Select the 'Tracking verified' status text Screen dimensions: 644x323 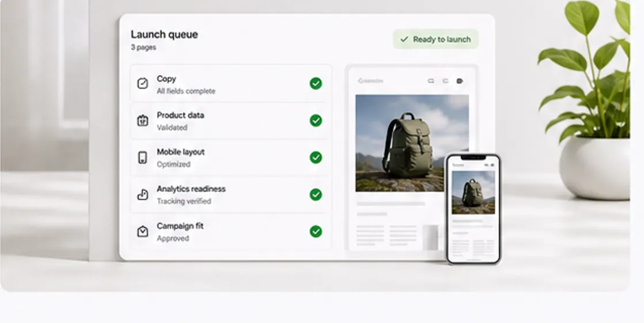click(x=184, y=201)
